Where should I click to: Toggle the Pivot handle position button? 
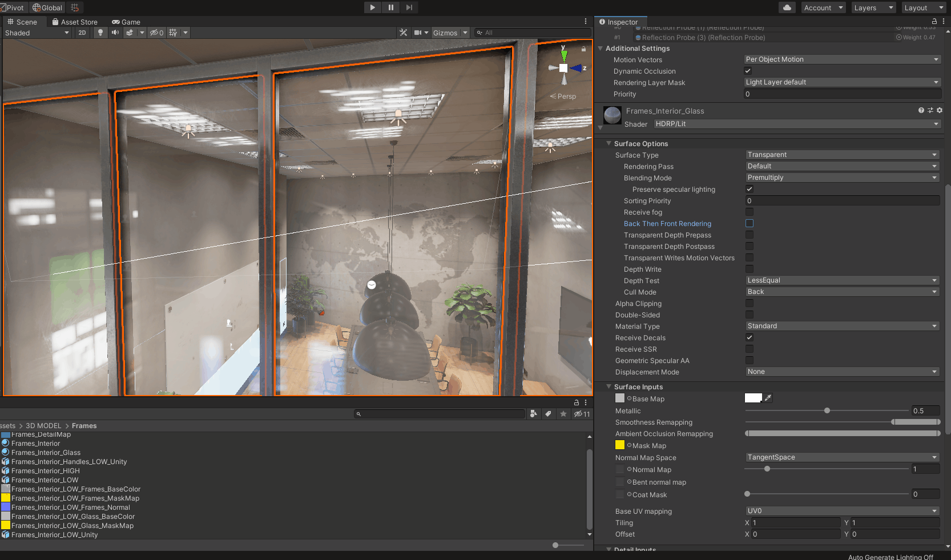(14, 7)
